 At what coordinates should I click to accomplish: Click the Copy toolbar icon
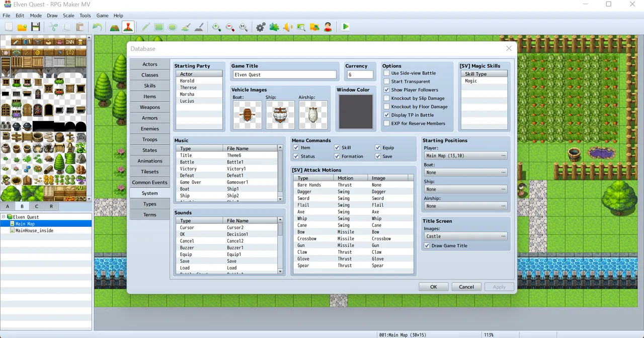(66, 27)
